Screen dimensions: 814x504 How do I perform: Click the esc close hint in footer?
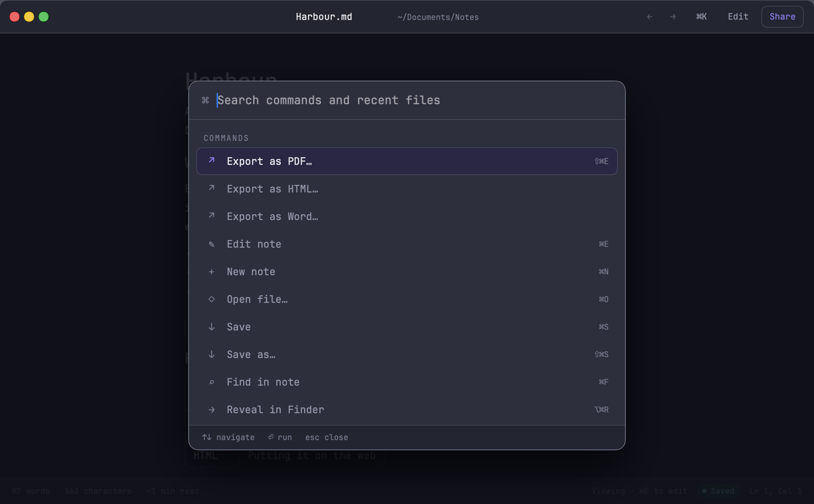click(x=327, y=437)
